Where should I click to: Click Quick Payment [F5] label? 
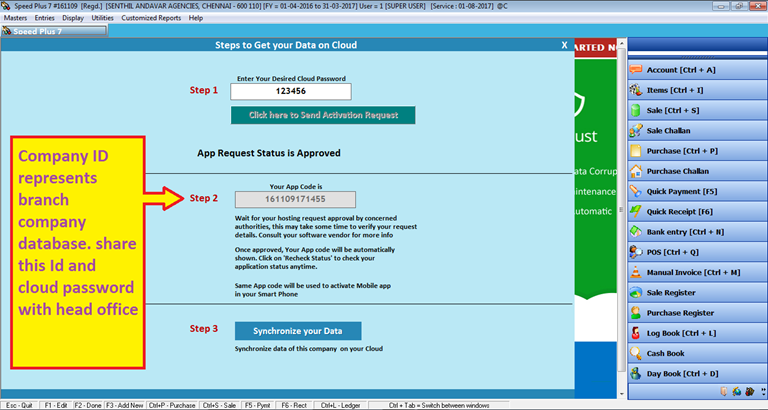point(682,192)
